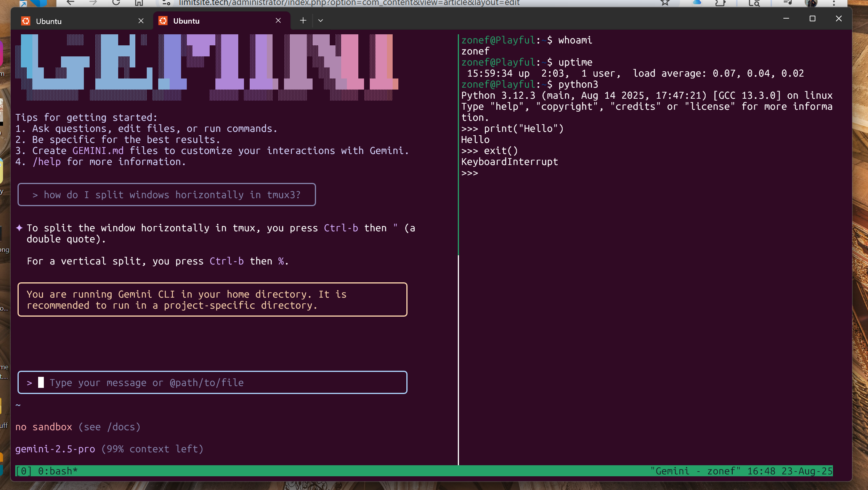Open a new terminal tab
Screen dimensions: 868x490
pos(303,21)
